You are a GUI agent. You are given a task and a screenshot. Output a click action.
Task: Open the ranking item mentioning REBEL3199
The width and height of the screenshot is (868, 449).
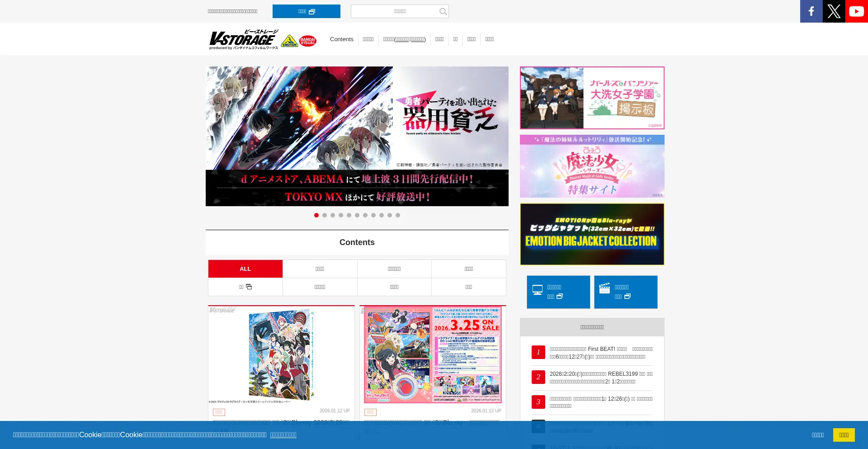600,378
